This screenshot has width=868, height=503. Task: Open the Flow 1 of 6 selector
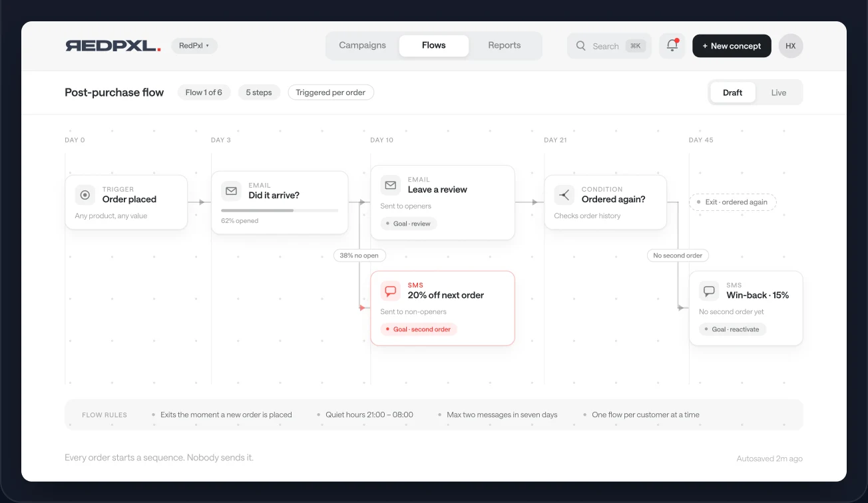click(x=204, y=92)
